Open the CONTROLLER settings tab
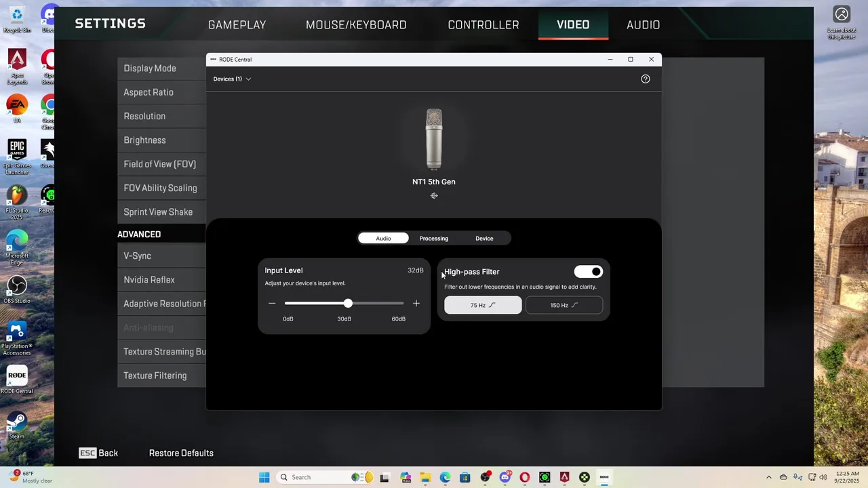Screen dimensions: 868x488 point(484,24)
